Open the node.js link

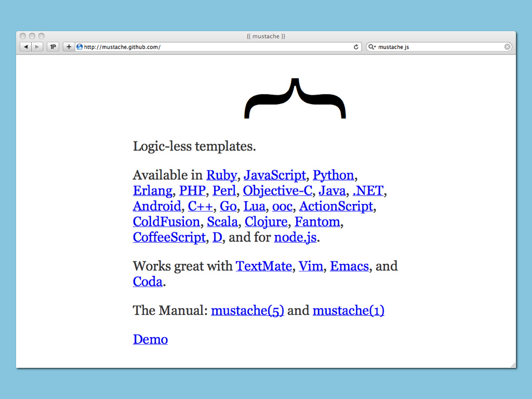295,237
